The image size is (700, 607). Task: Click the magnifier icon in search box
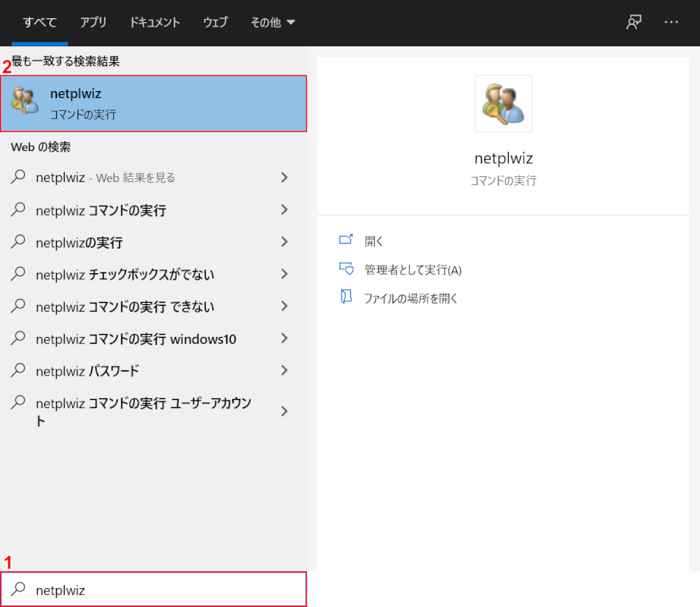tap(19, 590)
